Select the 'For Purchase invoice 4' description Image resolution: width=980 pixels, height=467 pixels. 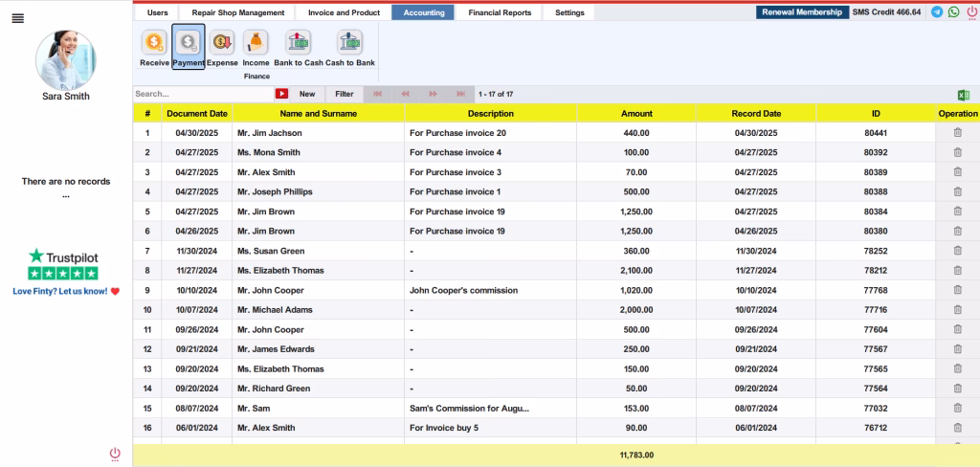click(491, 152)
